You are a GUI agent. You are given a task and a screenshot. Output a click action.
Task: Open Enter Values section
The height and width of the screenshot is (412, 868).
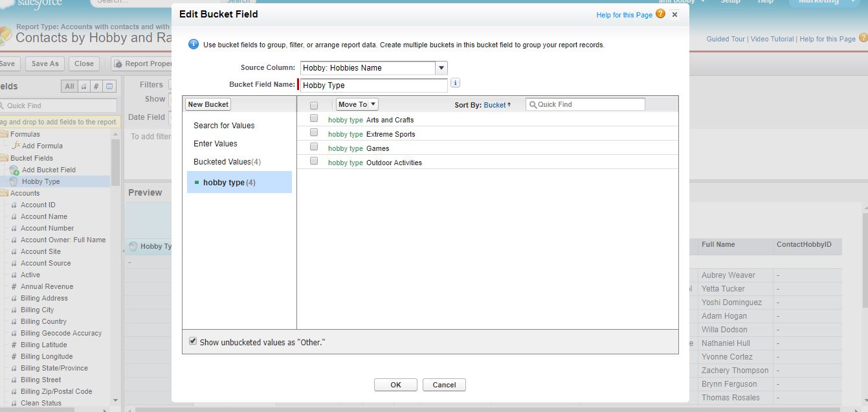pos(216,144)
